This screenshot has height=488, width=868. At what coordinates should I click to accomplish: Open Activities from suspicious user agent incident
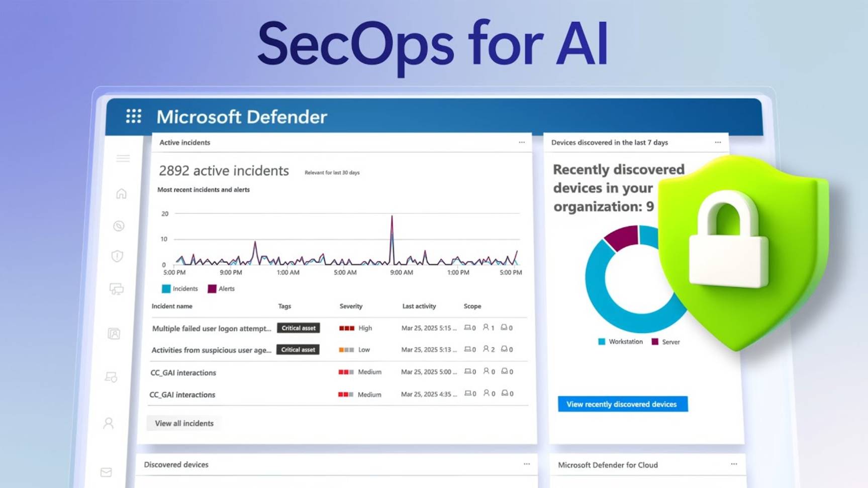click(211, 350)
